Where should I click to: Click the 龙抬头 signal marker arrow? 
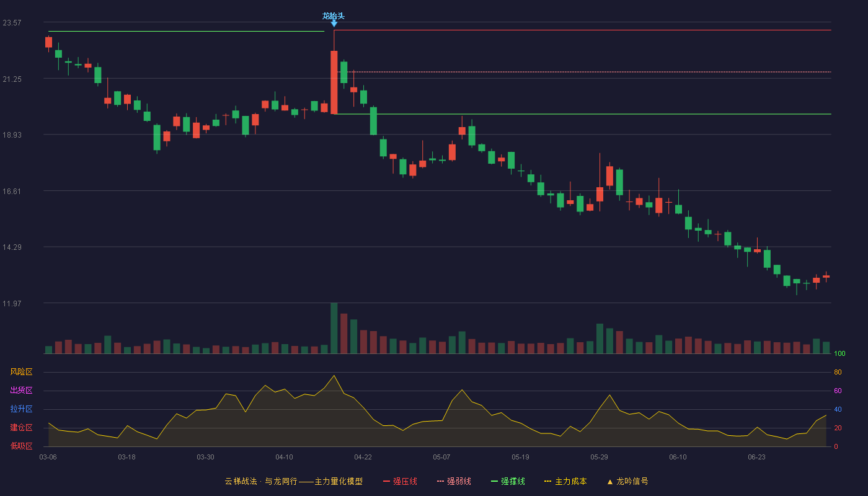(334, 24)
